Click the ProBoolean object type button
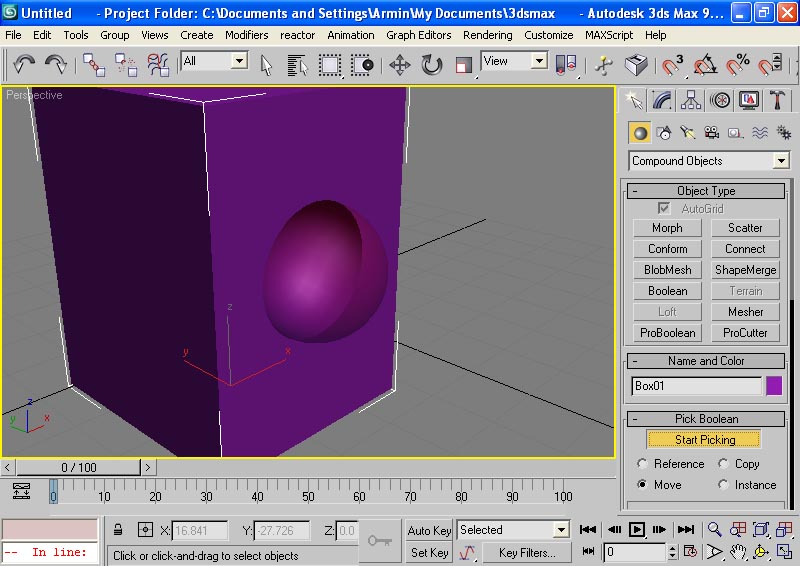Screen dimensions: 800x566 [667, 333]
